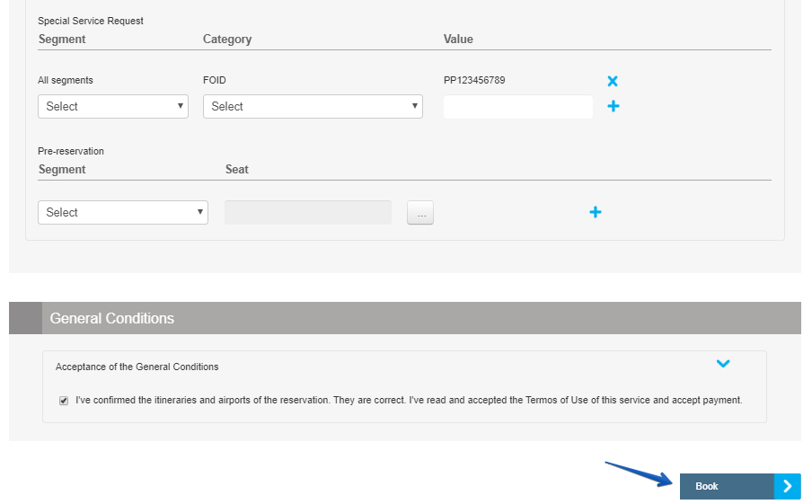Click the confirmation statement text beside checkbox
Screen dimensions: 812x504
coord(409,401)
